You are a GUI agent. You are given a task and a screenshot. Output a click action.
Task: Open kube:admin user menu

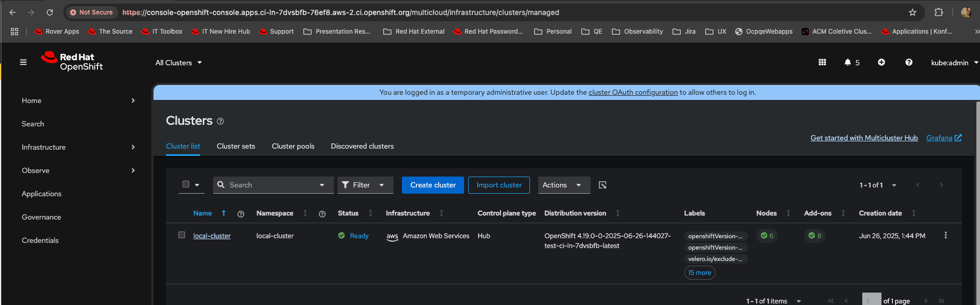point(954,63)
